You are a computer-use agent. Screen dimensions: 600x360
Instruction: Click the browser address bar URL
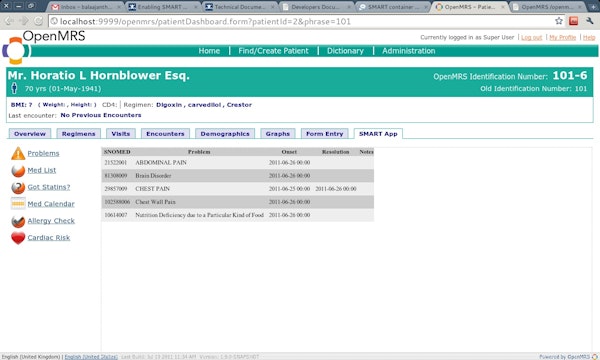click(205, 21)
